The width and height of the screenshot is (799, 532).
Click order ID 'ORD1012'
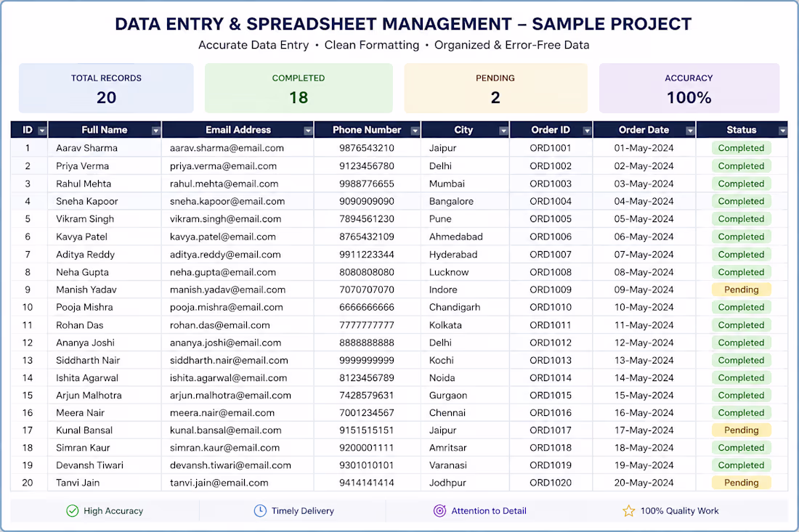(x=551, y=343)
